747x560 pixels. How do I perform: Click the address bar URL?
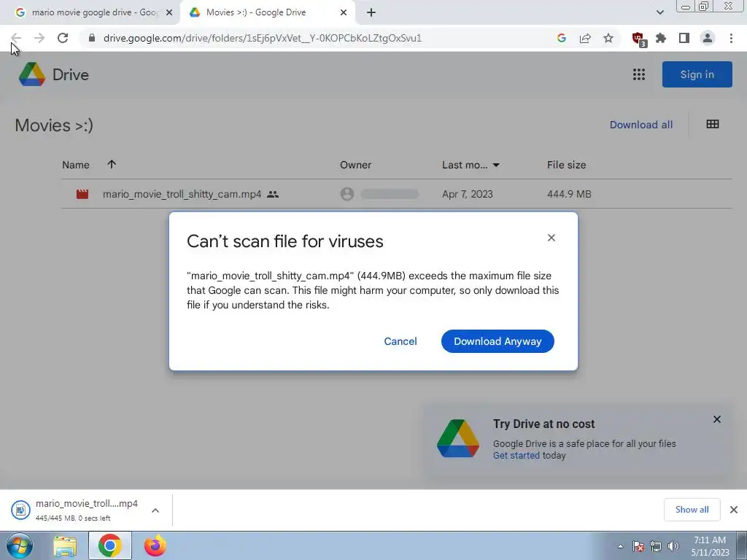point(262,38)
